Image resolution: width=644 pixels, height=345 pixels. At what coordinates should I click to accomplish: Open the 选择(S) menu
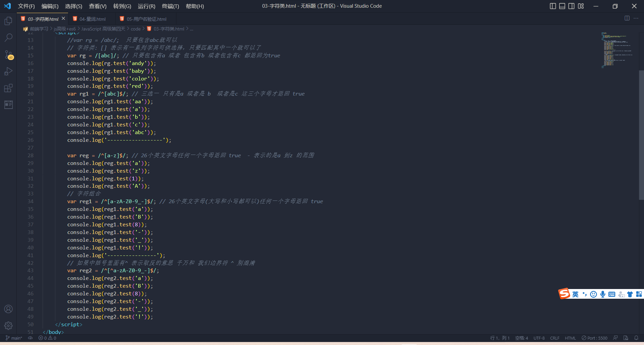click(x=73, y=6)
